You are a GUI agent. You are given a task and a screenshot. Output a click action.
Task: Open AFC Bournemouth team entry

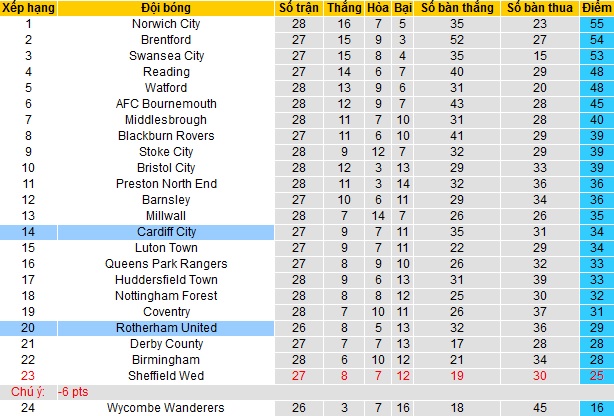[166, 104]
